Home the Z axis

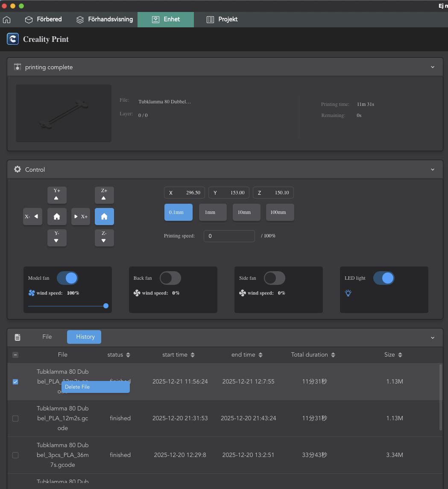click(x=104, y=217)
